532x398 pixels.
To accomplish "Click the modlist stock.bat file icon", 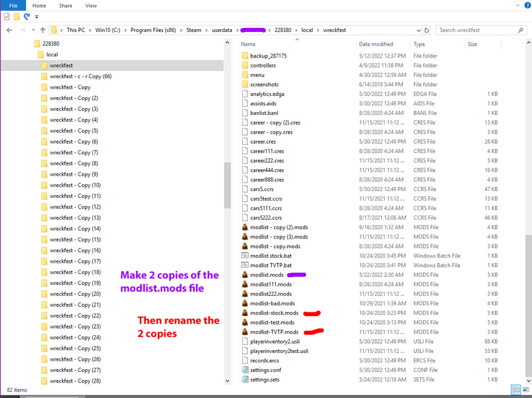I will 245,255.
